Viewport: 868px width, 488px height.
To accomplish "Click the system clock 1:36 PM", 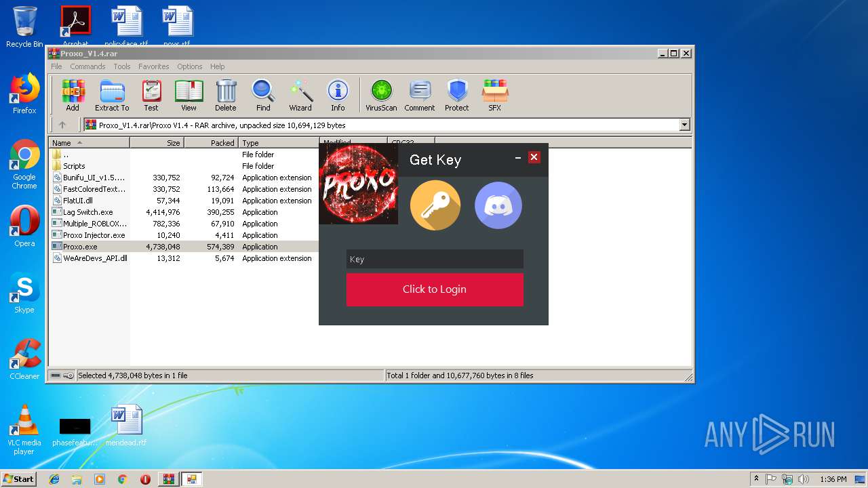I will click(833, 479).
